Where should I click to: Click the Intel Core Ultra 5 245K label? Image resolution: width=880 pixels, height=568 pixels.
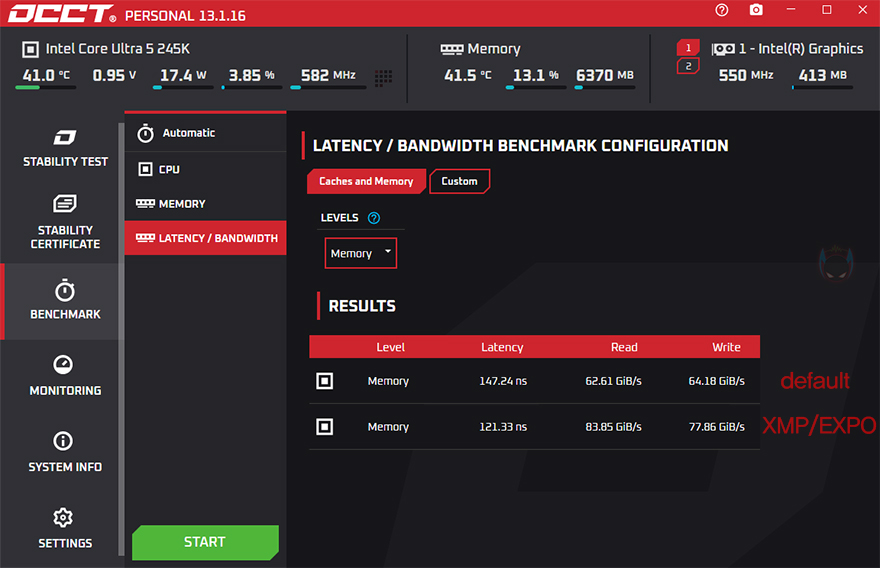[x=118, y=49]
